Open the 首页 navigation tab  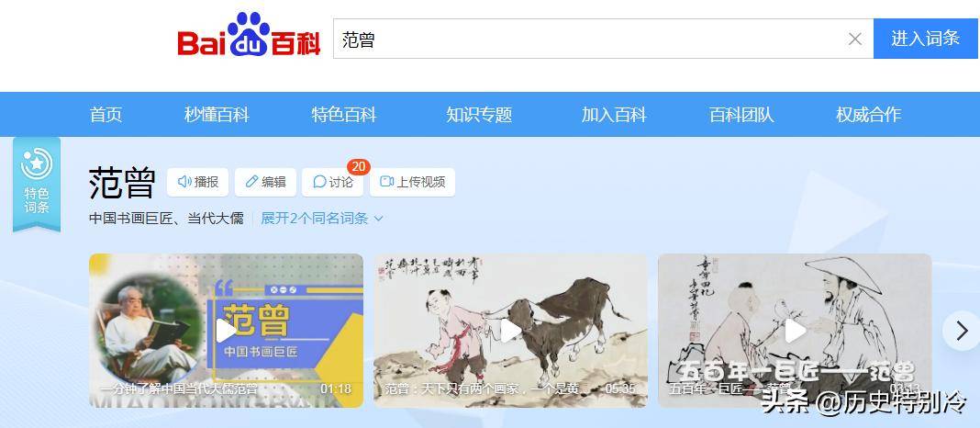(x=106, y=115)
